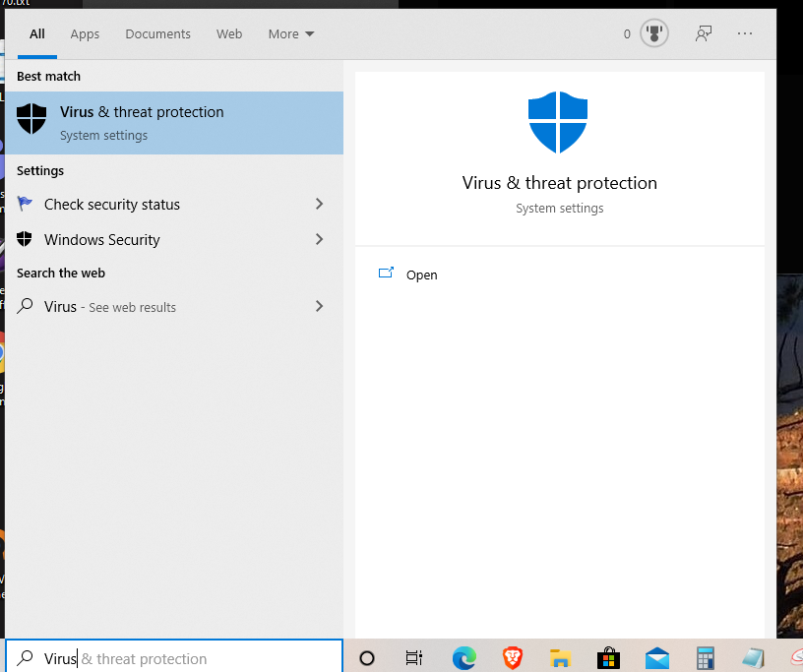
Task: Click the Check security status flag icon
Action: 25,204
